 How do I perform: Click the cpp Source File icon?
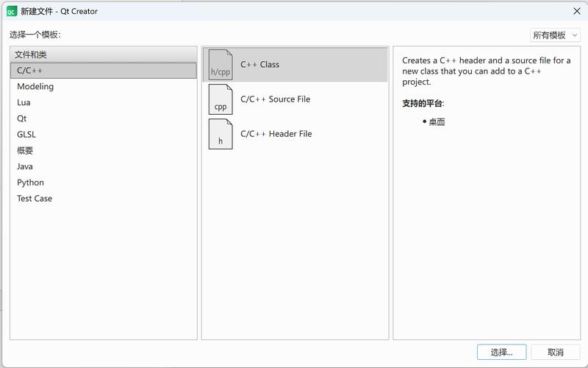click(220, 99)
